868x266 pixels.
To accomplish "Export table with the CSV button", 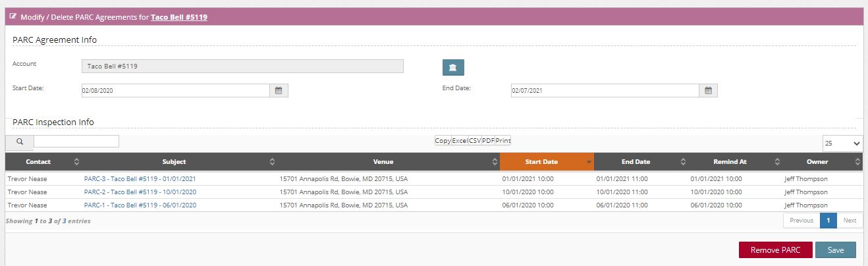I will point(475,140).
